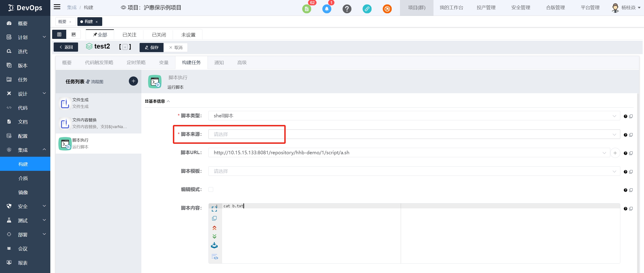Collapse the 基本信息 section

(168, 101)
